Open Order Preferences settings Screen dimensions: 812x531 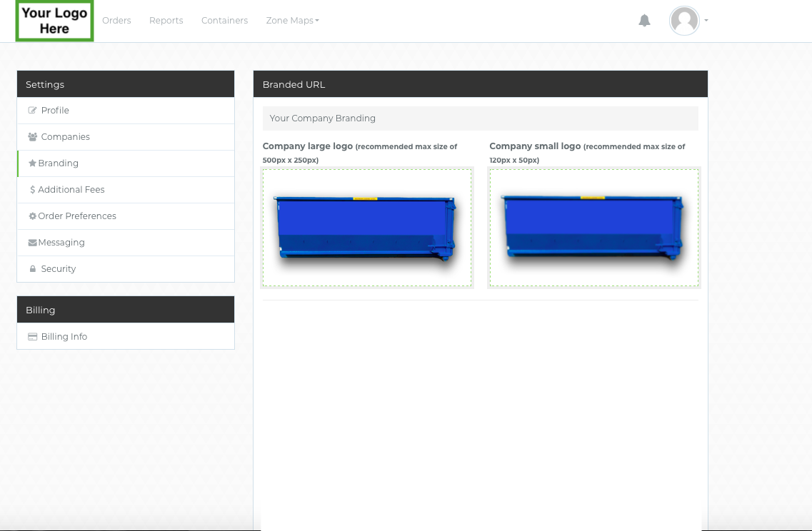[x=126, y=216]
